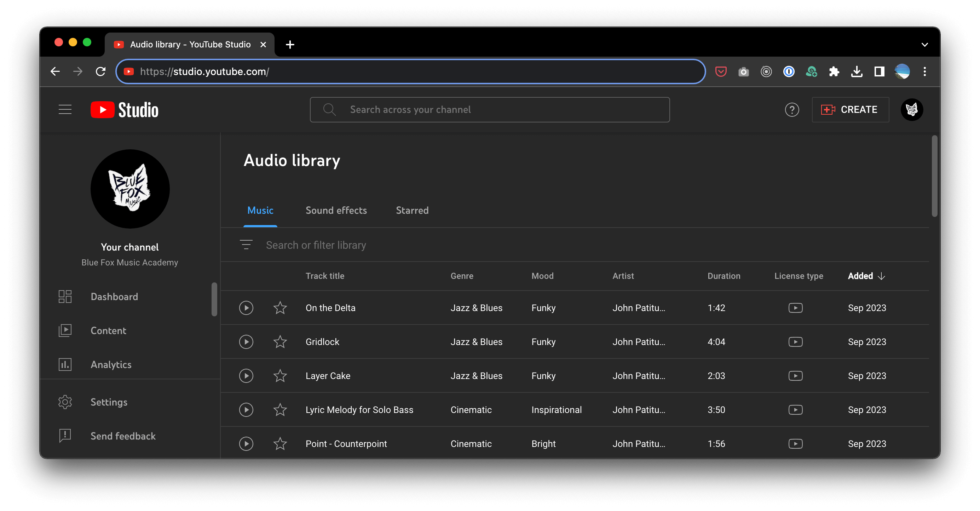Open the browser three-dot menu
The height and width of the screenshot is (511, 980).
coord(924,71)
